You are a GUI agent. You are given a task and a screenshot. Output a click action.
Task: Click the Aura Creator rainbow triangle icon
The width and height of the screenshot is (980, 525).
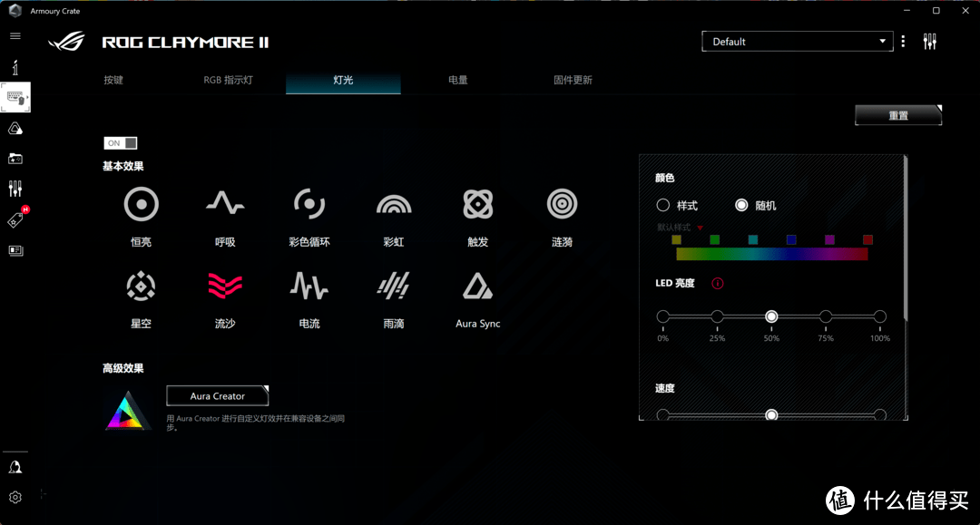point(127,410)
